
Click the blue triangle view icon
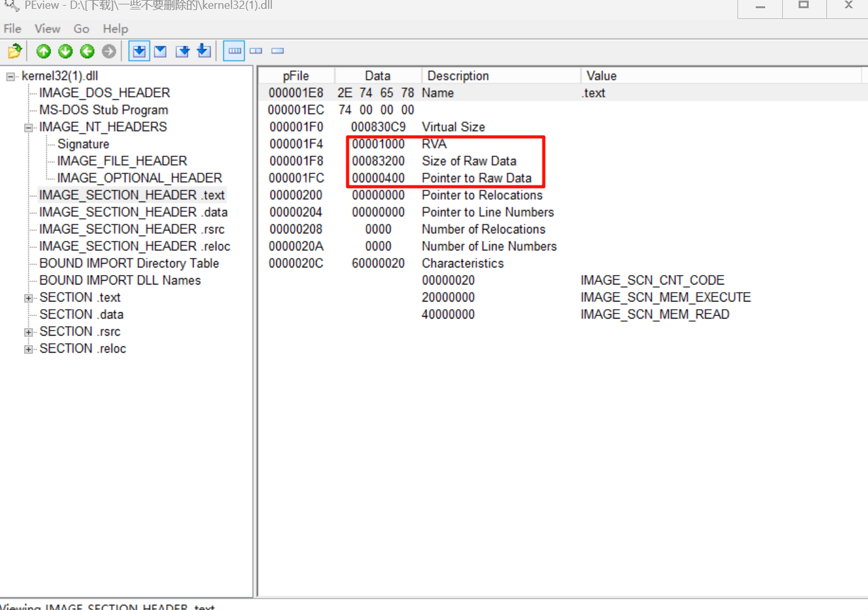161,51
